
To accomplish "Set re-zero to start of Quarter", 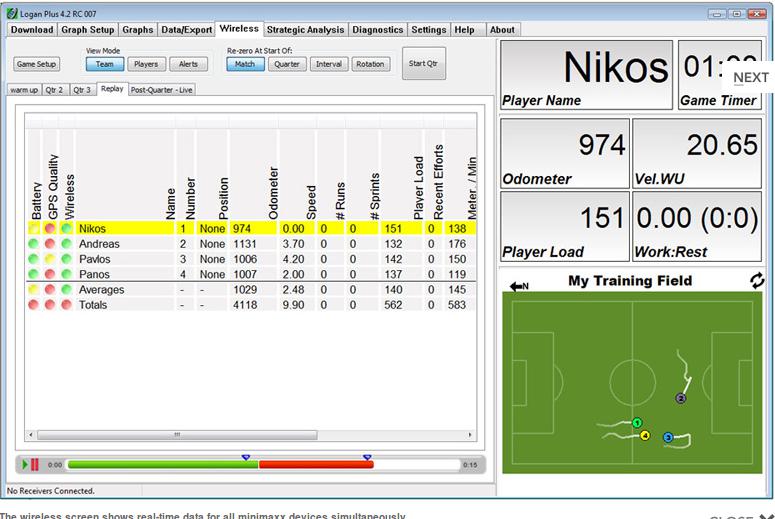I will [287, 64].
